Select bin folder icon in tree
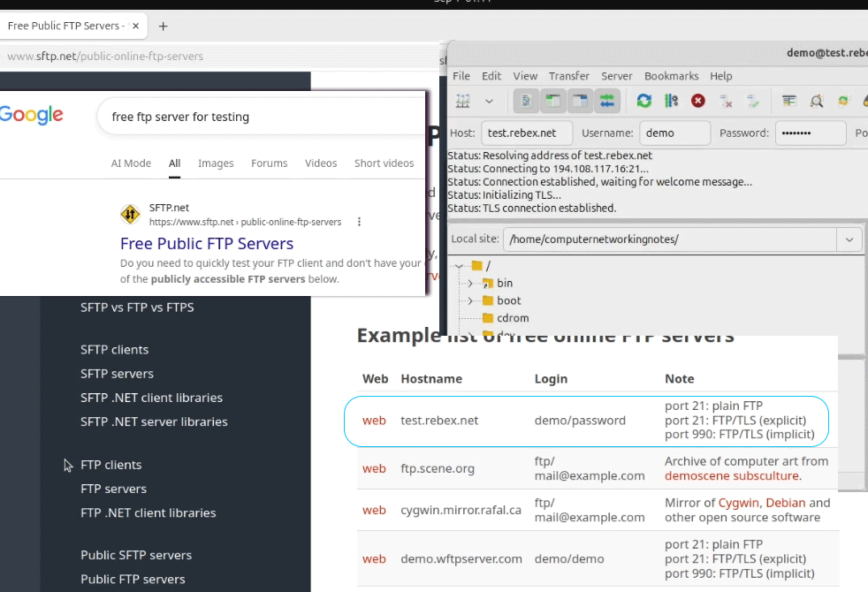This screenshot has height=592, width=868. coord(488,284)
